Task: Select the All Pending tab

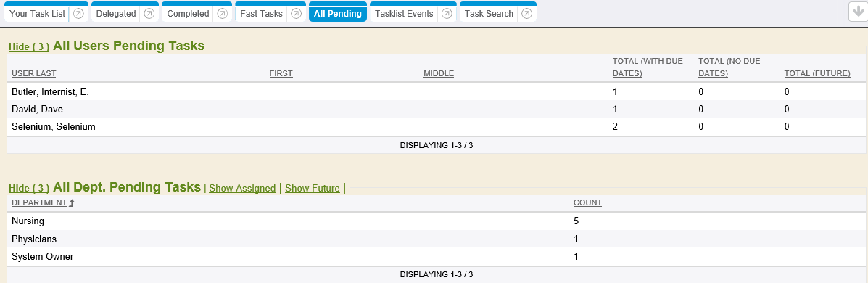Action: click(338, 14)
